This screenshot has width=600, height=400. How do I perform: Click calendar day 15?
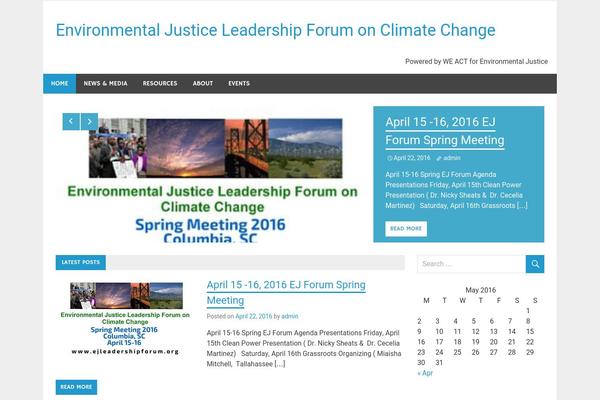pos(530,331)
